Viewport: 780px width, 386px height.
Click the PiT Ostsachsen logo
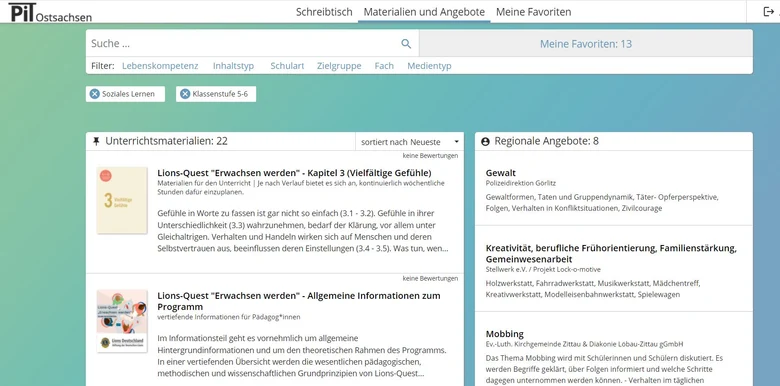point(50,12)
